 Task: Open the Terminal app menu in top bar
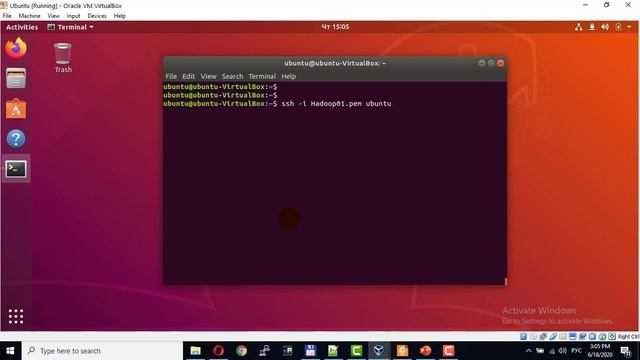[x=71, y=27]
